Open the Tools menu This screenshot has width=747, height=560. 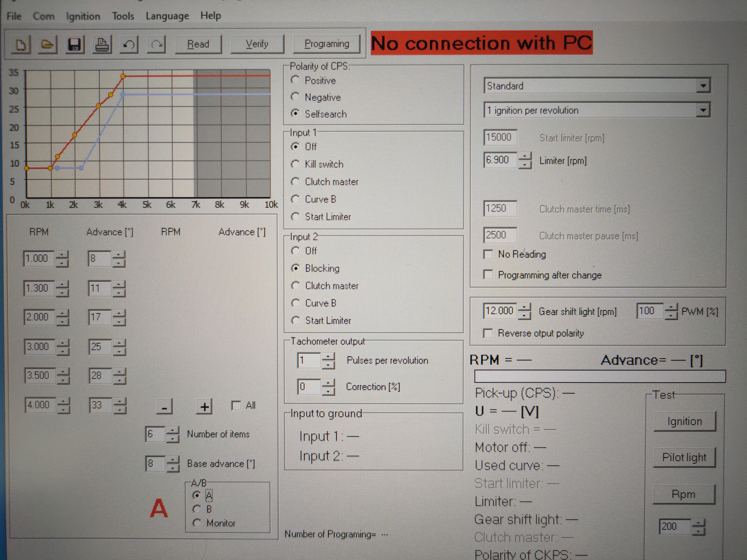click(x=123, y=16)
